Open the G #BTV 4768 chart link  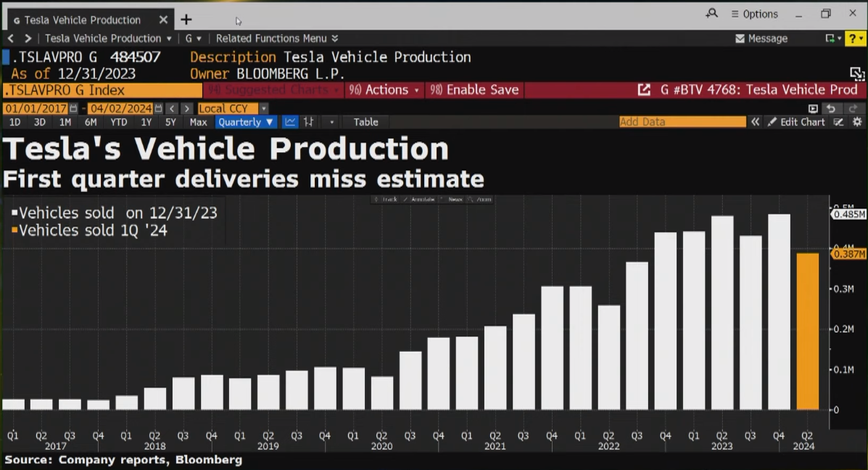point(748,90)
